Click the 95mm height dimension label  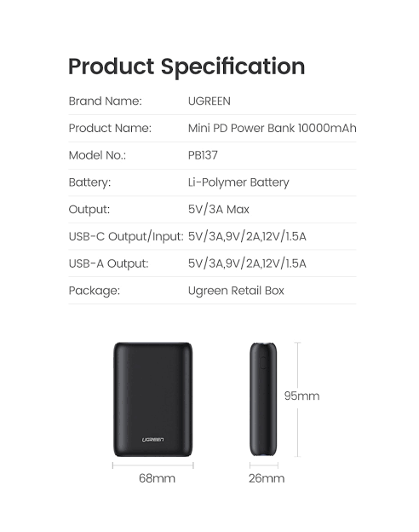301,396
